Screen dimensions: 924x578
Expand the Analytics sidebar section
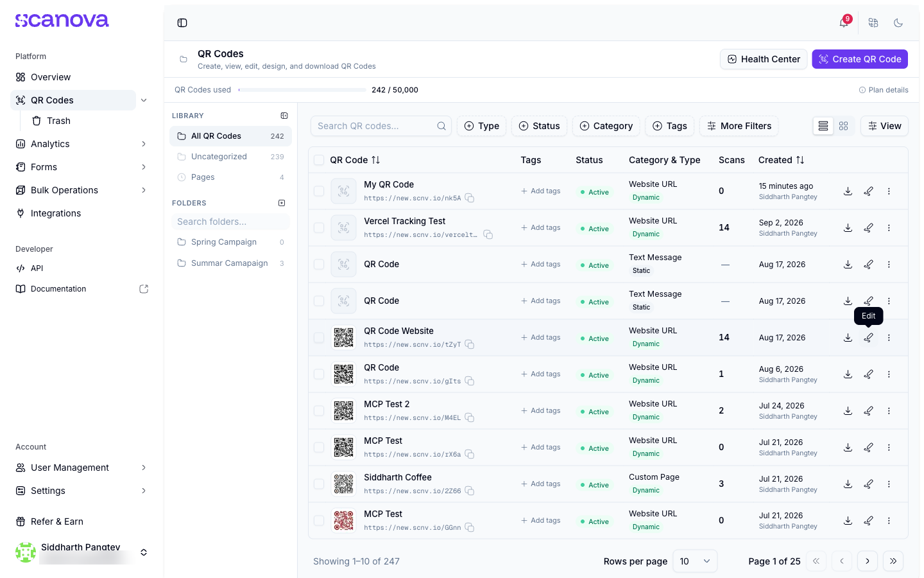pyautogui.click(x=144, y=144)
